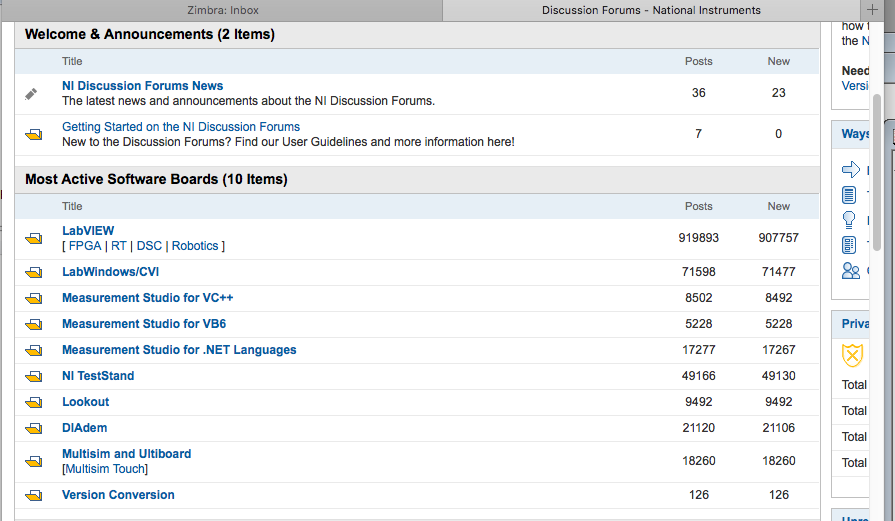This screenshot has width=895, height=521.
Task: Click folder icon next to Multisim and Ultiboard
Action: pyautogui.click(x=34, y=461)
